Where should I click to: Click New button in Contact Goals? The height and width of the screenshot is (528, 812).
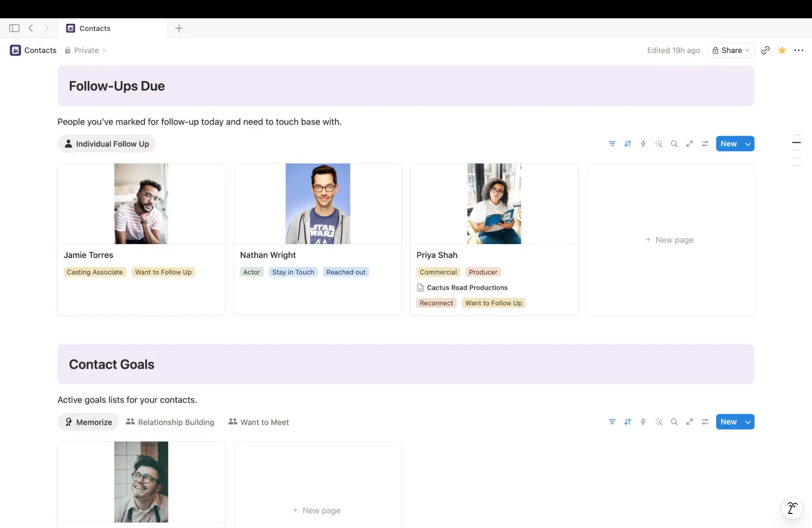[729, 422]
